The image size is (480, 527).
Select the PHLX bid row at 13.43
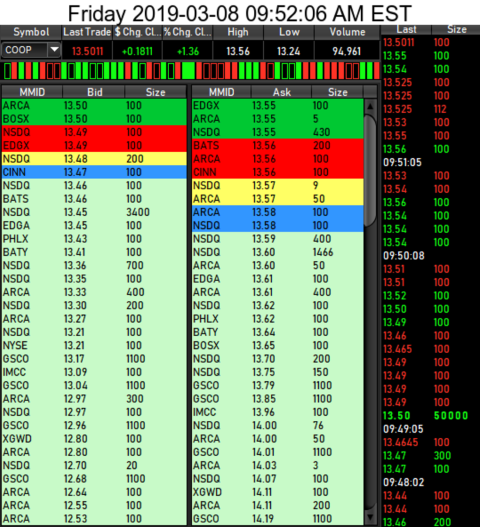pos(94,239)
